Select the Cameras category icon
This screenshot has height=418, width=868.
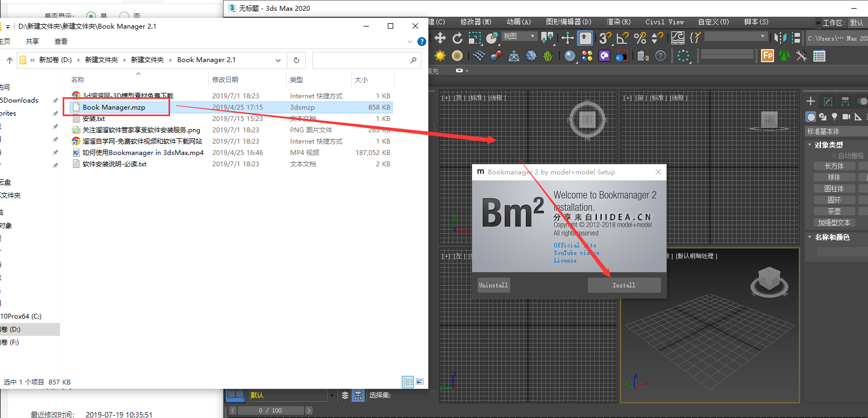click(x=846, y=117)
